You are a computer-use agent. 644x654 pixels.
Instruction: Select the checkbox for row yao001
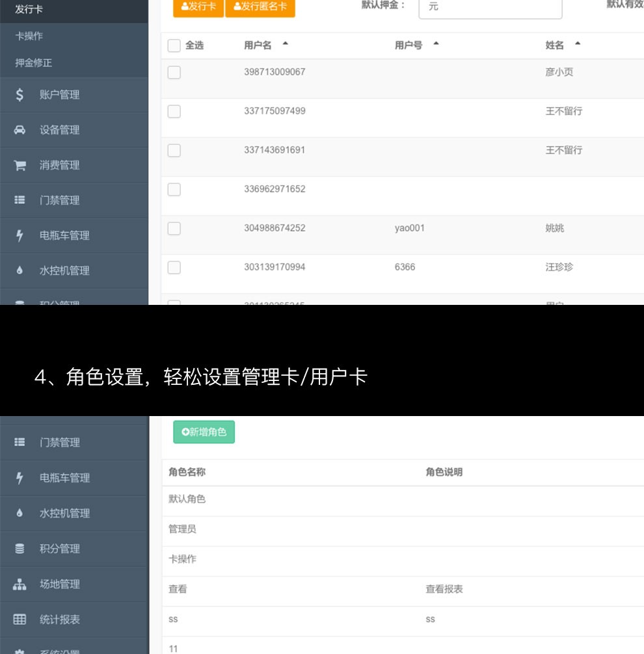click(x=174, y=228)
